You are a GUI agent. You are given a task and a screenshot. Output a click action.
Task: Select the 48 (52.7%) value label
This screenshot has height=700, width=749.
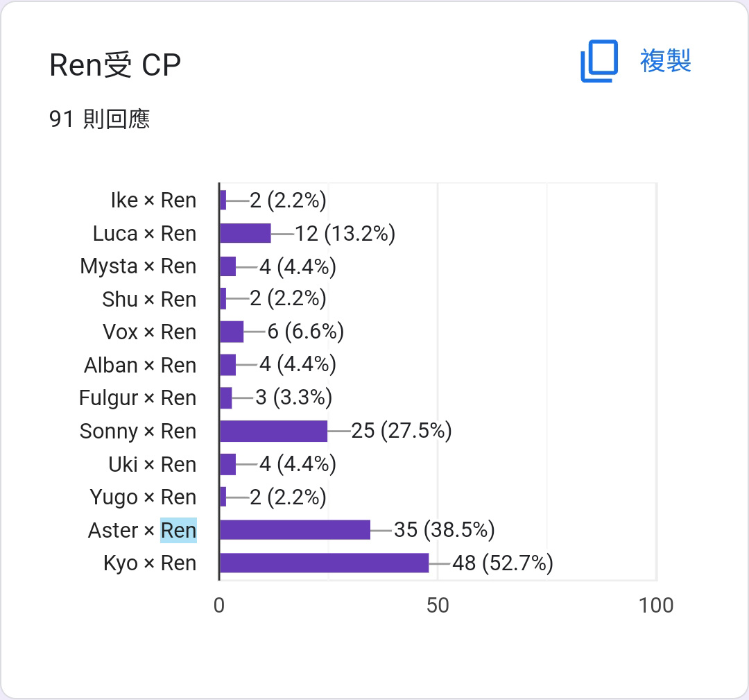click(503, 563)
